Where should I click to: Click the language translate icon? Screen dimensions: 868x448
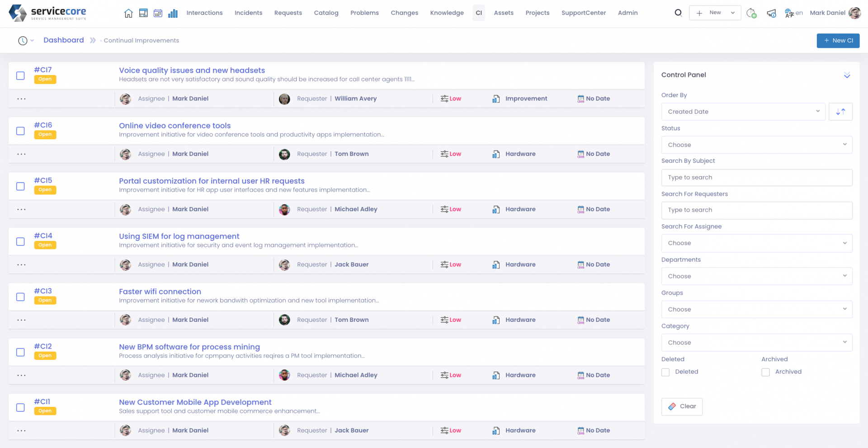point(789,13)
